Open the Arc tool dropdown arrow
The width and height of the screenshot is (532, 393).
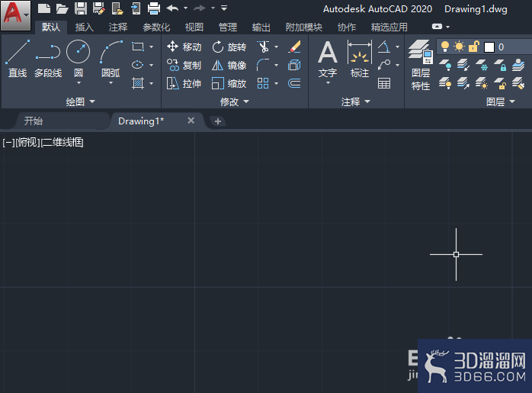[111, 83]
